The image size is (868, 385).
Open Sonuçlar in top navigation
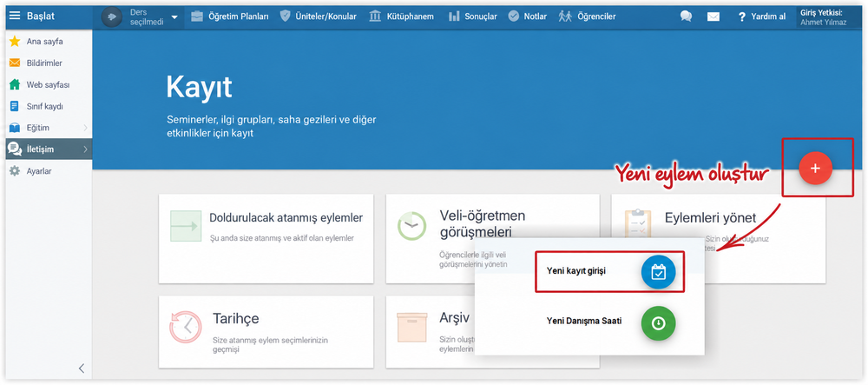pos(472,17)
